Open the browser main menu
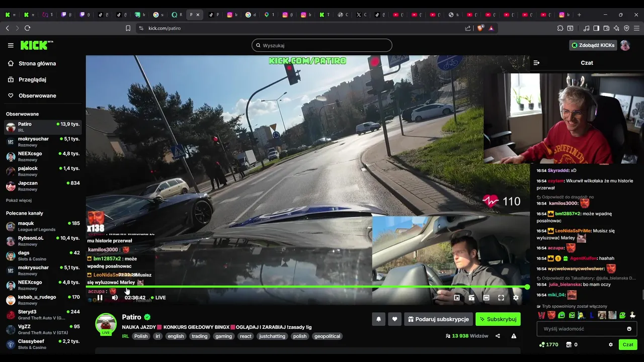The width and height of the screenshot is (644, 362). click(636, 28)
